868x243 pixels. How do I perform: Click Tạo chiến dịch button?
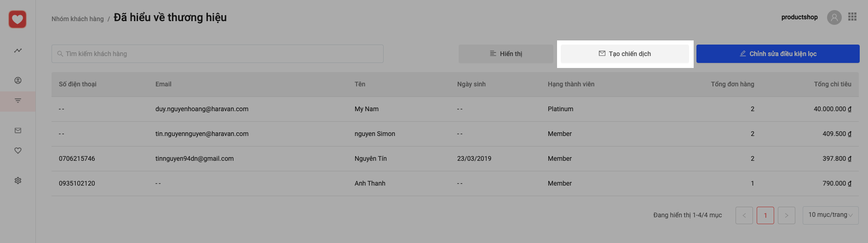(625, 54)
